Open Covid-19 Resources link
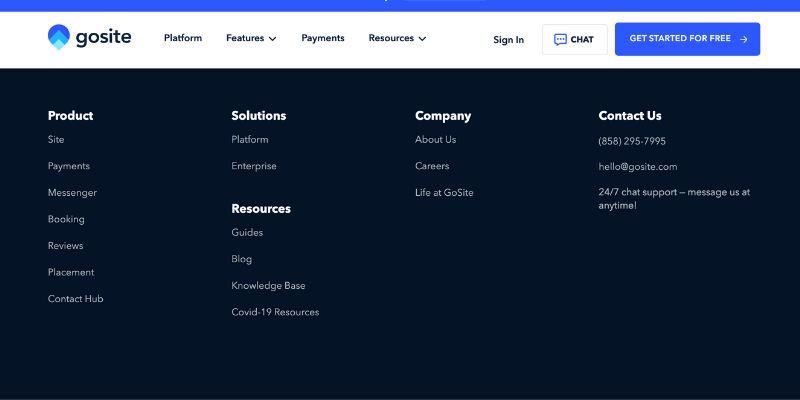This screenshot has height=400, width=800. click(x=276, y=312)
